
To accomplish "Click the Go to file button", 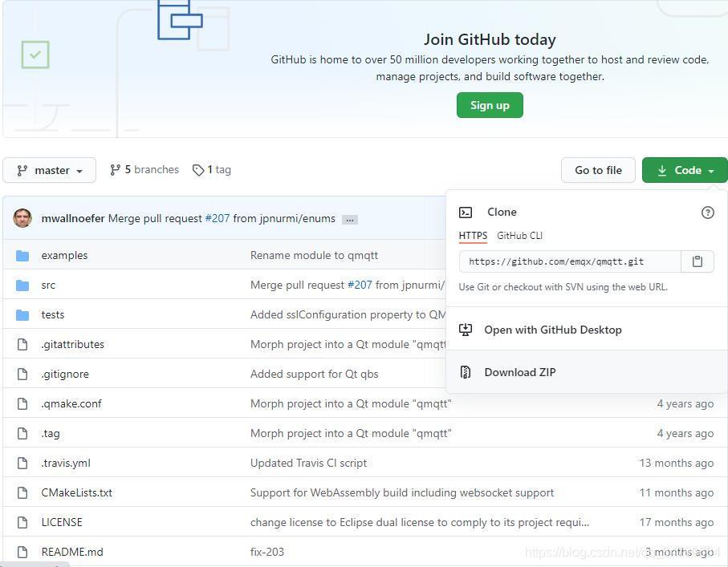I will [x=598, y=170].
